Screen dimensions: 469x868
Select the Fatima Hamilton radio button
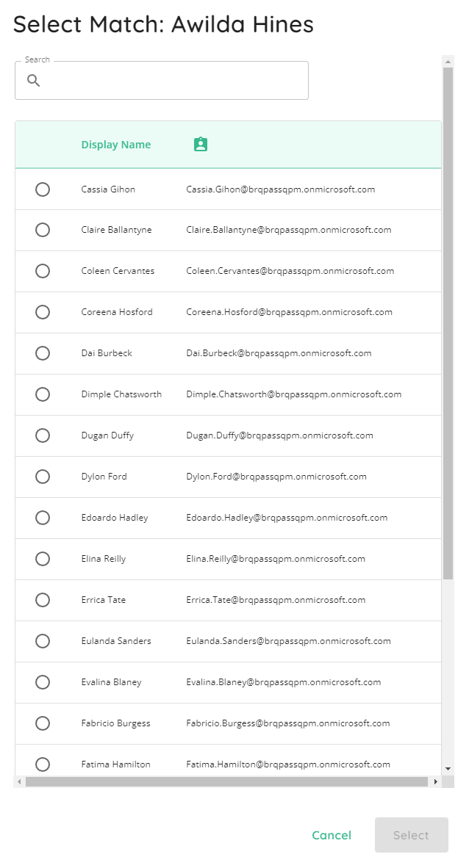tap(43, 764)
